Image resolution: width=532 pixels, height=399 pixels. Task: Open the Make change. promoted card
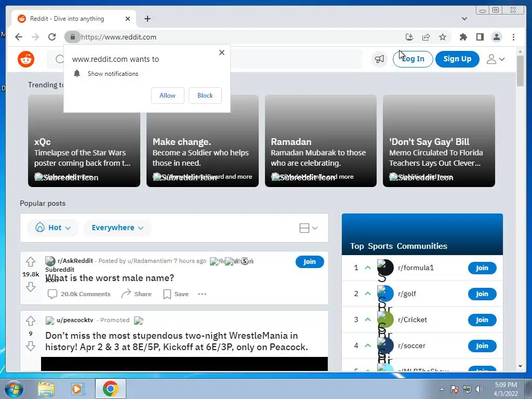pos(203,141)
